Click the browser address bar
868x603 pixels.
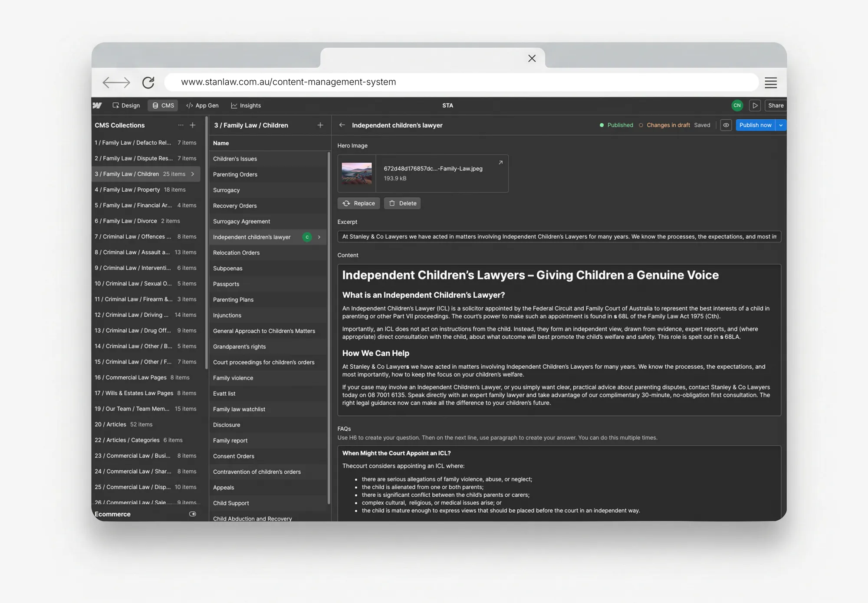(461, 82)
